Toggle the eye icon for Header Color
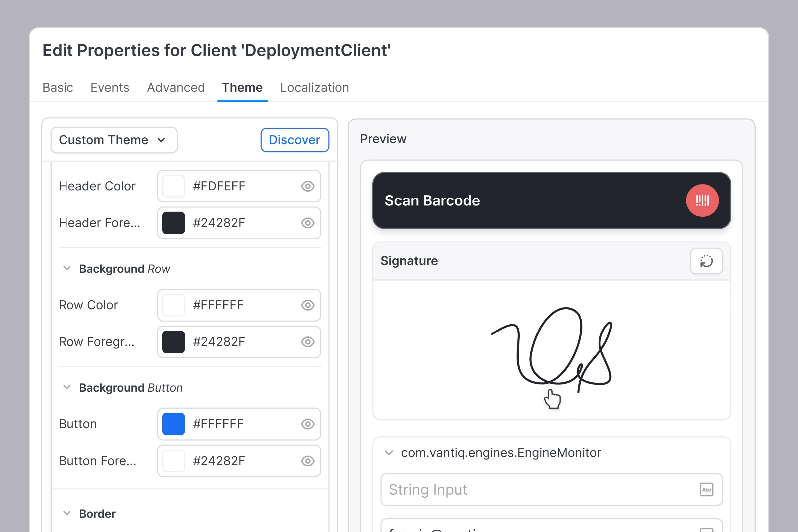This screenshot has width=798, height=532. coord(307,186)
